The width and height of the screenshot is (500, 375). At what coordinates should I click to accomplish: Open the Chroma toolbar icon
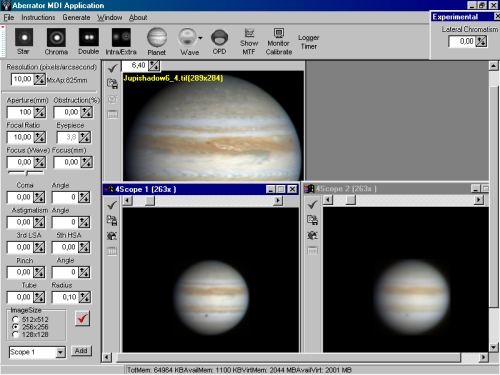[56, 41]
